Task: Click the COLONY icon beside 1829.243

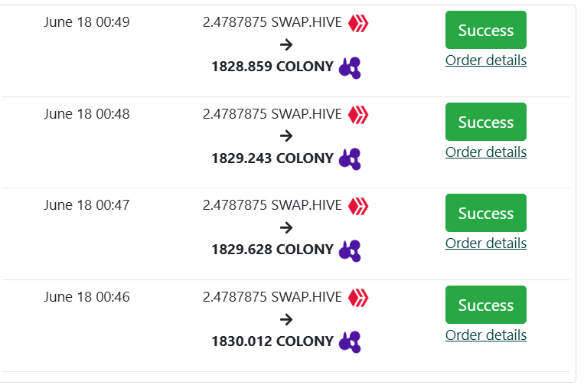Action: click(350, 159)
